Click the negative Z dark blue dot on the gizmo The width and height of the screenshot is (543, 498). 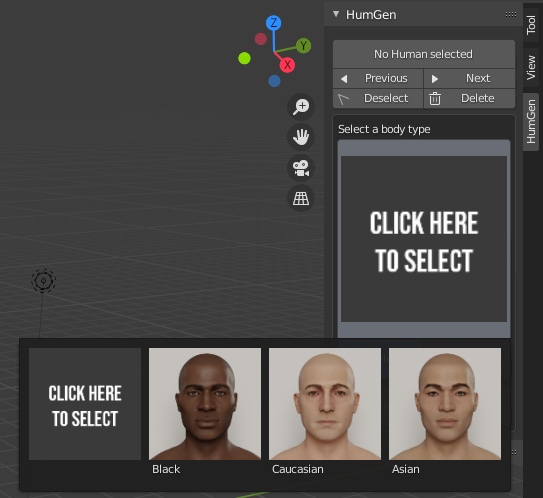coord(274,81)
